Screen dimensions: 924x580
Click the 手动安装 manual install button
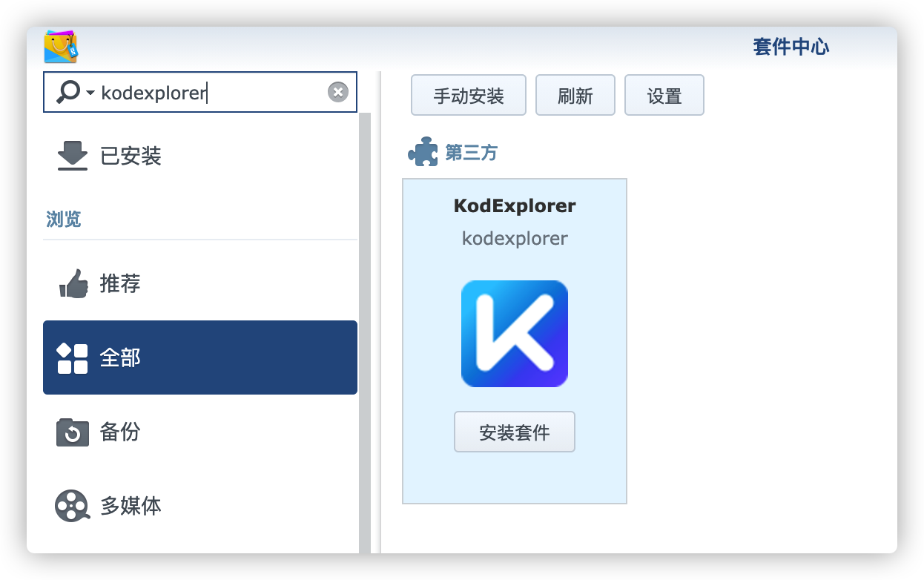pos(469,95)
